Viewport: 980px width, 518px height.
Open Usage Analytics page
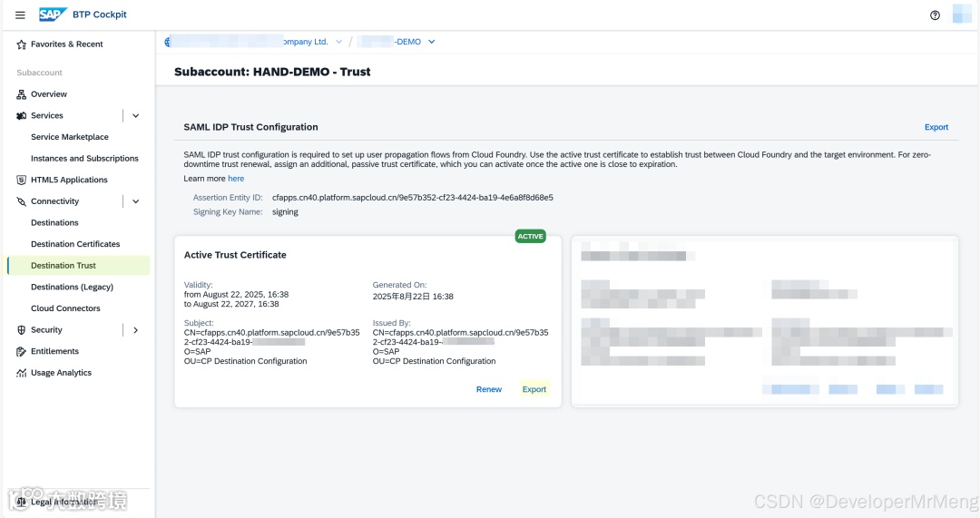[61, 373]
